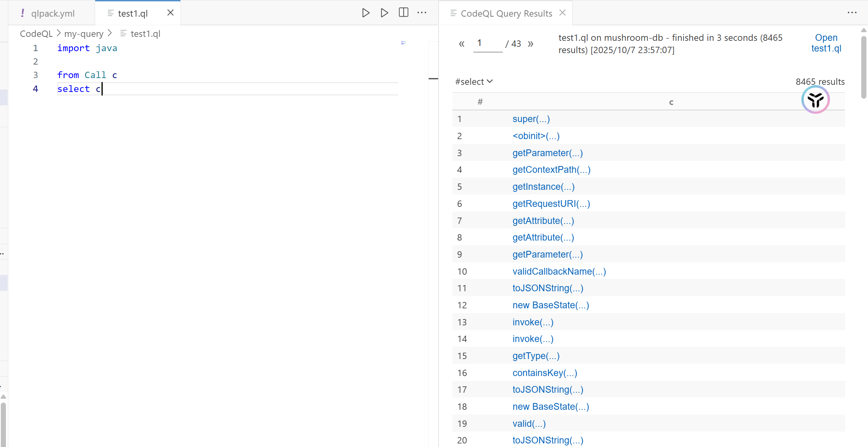Click the second run play icon
This screenshot has height=447, width=868.
pos(384,13)
